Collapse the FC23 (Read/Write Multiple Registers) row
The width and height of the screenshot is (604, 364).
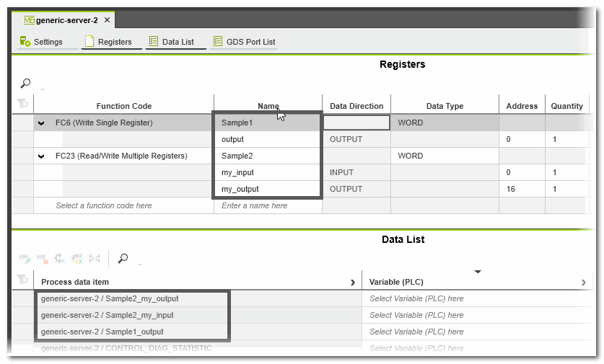[41, 156]
